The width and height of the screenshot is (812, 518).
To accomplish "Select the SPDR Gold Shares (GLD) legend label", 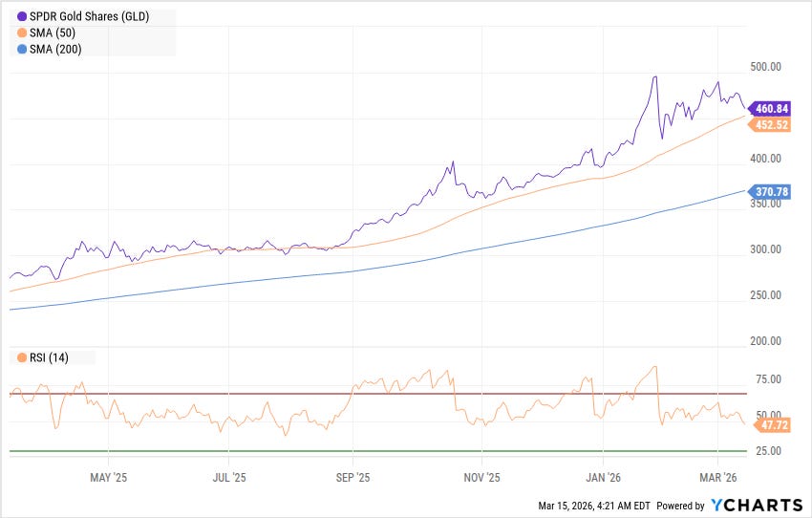I will [89, 16].
